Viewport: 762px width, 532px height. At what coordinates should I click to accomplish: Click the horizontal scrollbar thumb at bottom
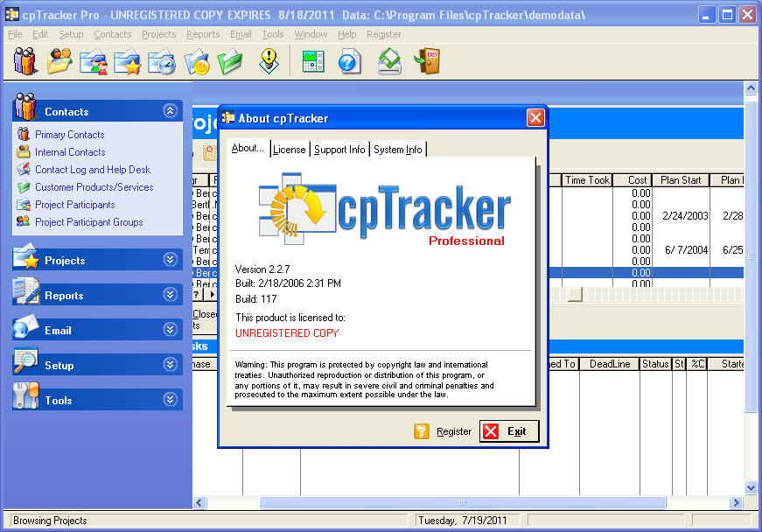click(x=462, y=502)
